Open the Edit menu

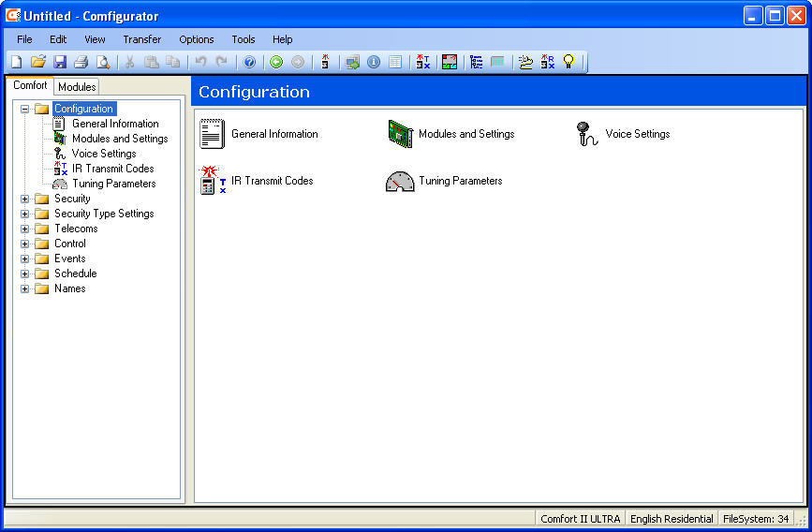point(58,39)
